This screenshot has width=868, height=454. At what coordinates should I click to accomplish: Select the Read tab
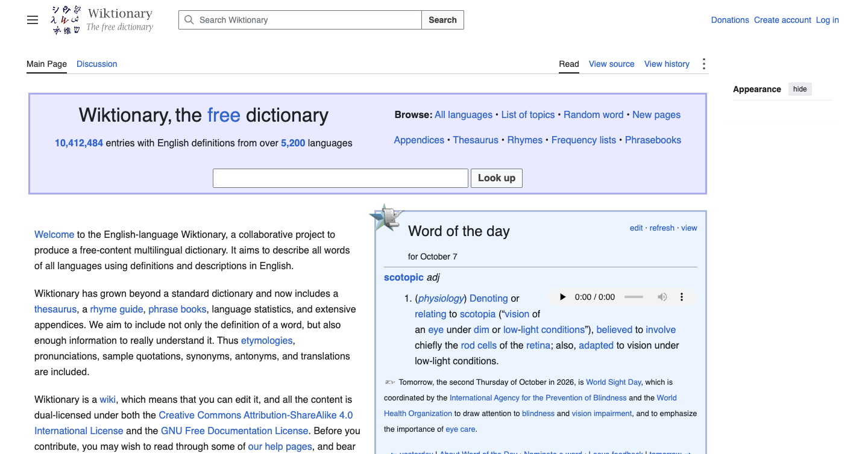(569, 64)
